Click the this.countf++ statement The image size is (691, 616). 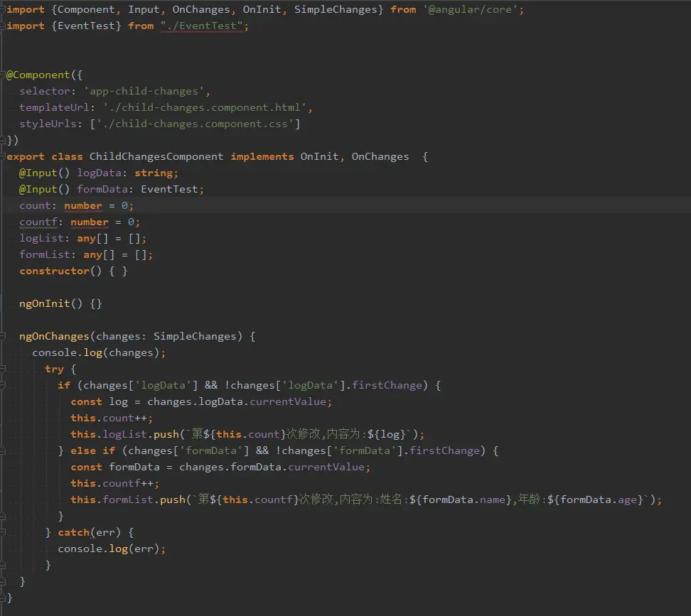click(114, 483)
